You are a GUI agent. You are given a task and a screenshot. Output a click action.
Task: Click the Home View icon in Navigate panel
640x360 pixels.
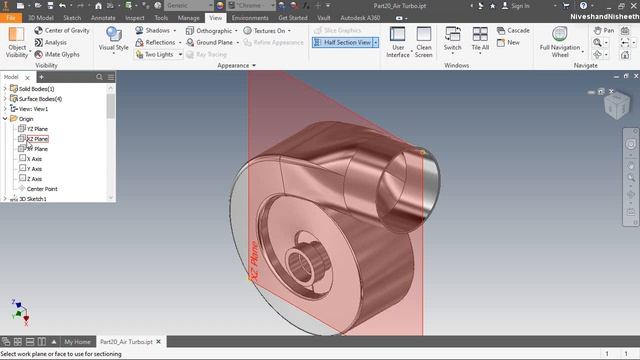pos(625,55)
